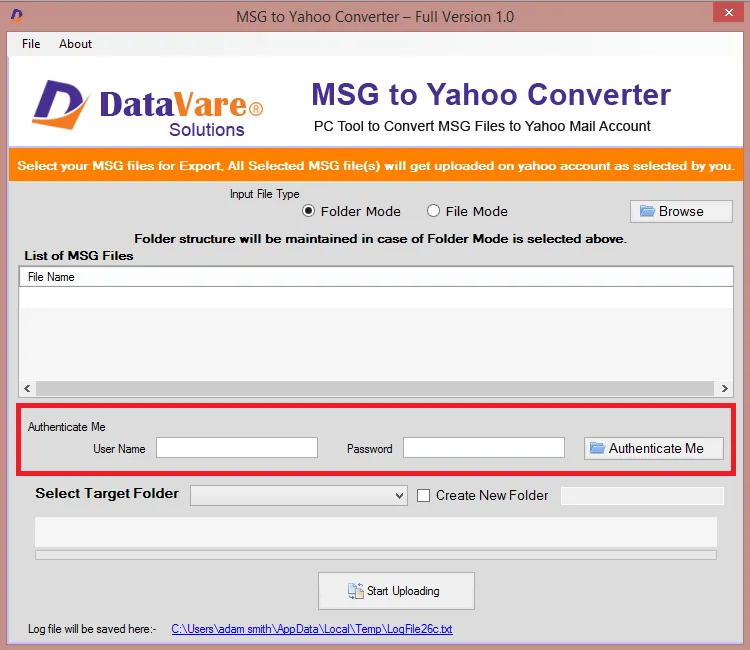This screenshot has width=750, height=650.
Task: Click right arrow of horizontal scrollbar
Action: pyautogui.click(x=725, y=388)
